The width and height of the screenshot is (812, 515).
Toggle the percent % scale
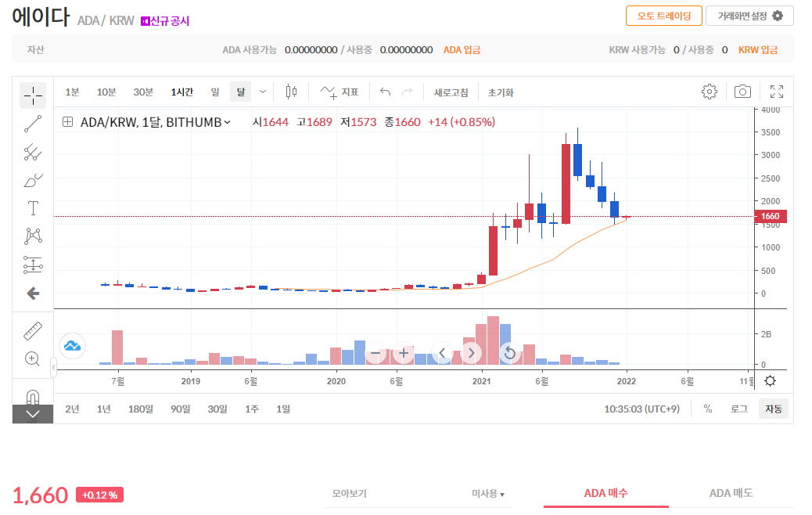click(707, 409)
